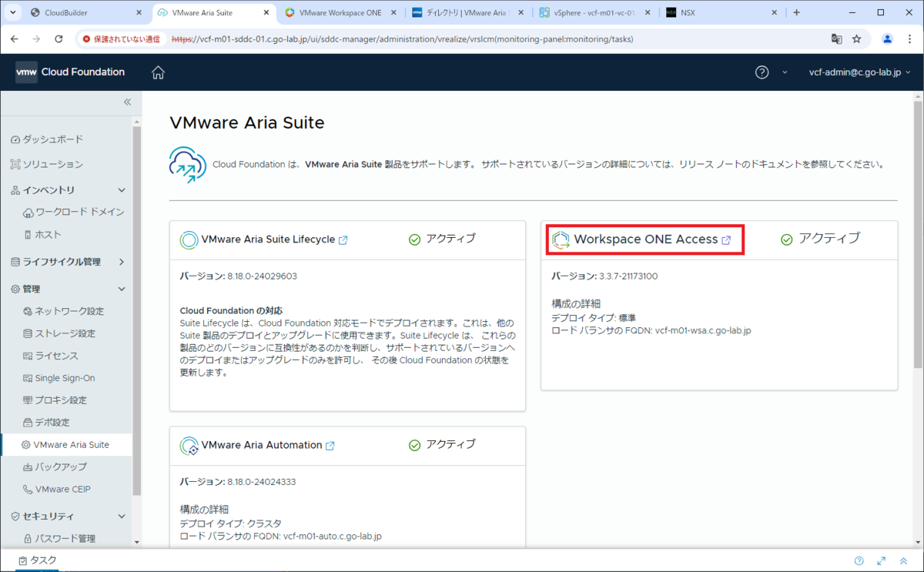Click the tasks panel help icon
Screen dimensions: 924x572
point(859,561)
